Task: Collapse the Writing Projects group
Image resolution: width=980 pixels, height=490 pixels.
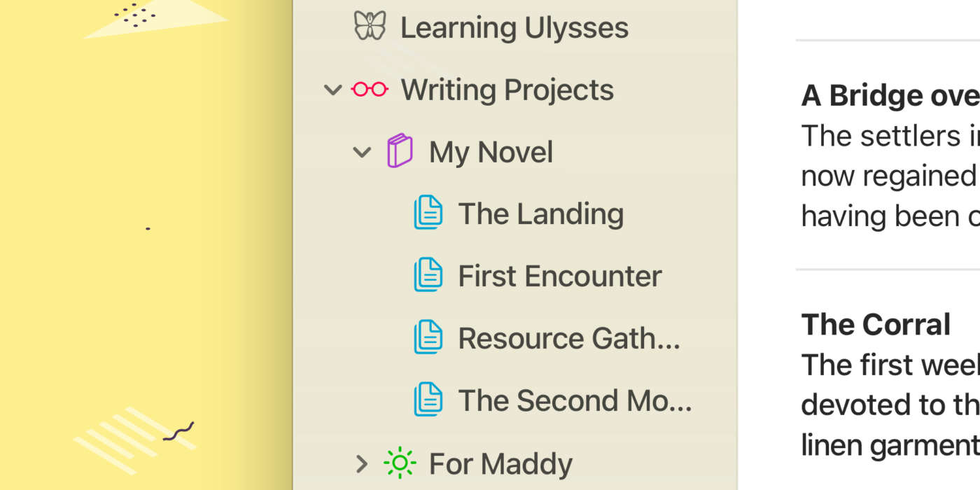Action: click(333, 90)
